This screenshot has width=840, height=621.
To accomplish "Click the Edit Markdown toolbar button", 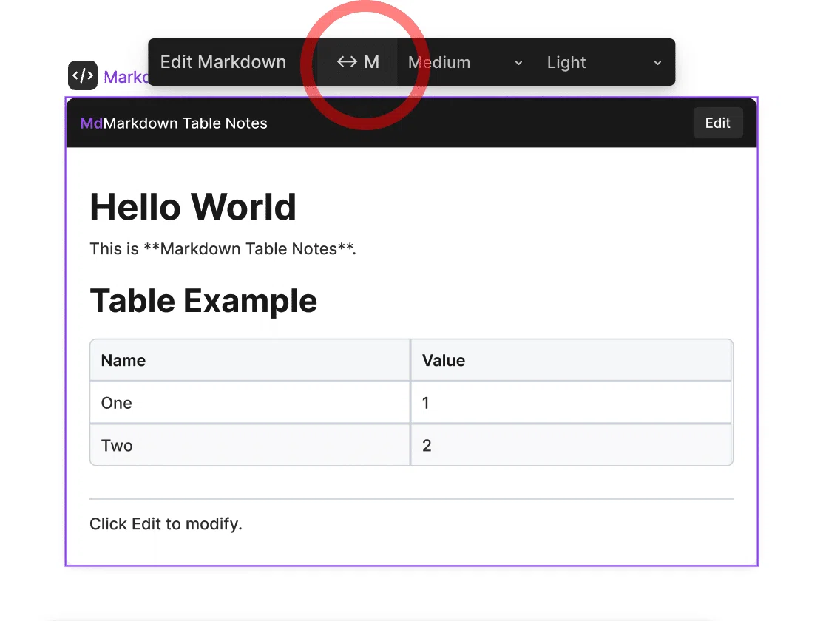I will click(223, 62).
